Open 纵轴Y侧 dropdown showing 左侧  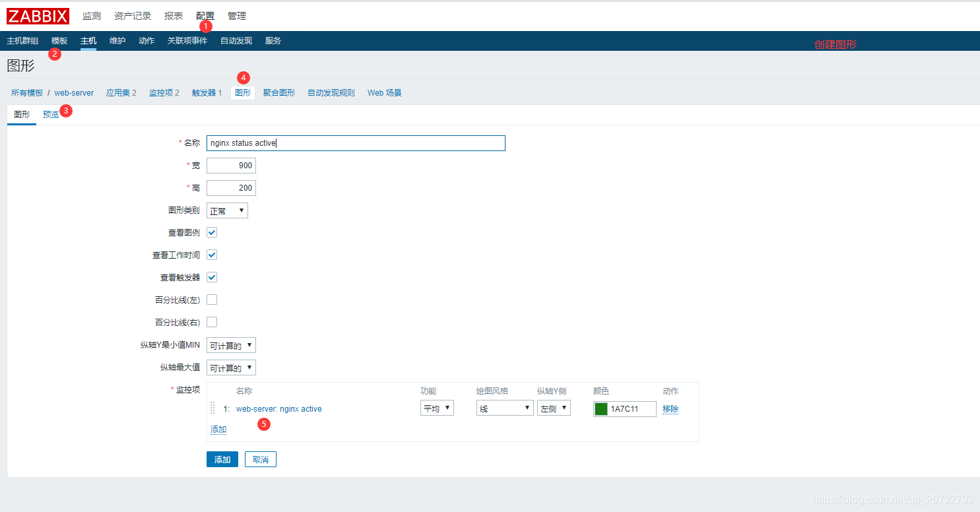click(554, 408)
